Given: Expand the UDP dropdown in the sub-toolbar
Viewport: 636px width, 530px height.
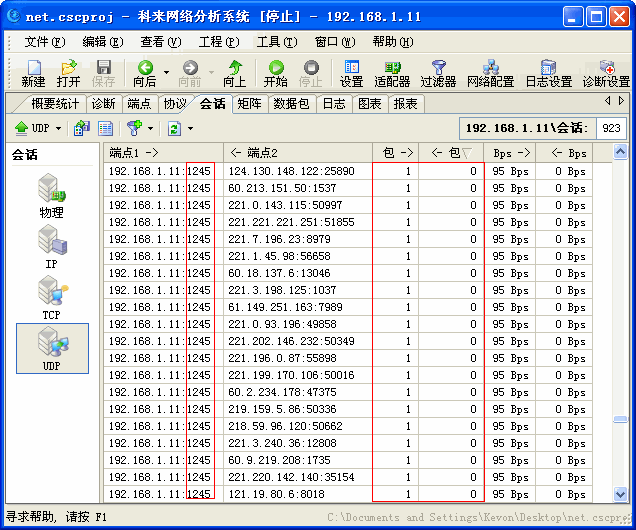Looking at the screenshot, I should coord(58,129).
